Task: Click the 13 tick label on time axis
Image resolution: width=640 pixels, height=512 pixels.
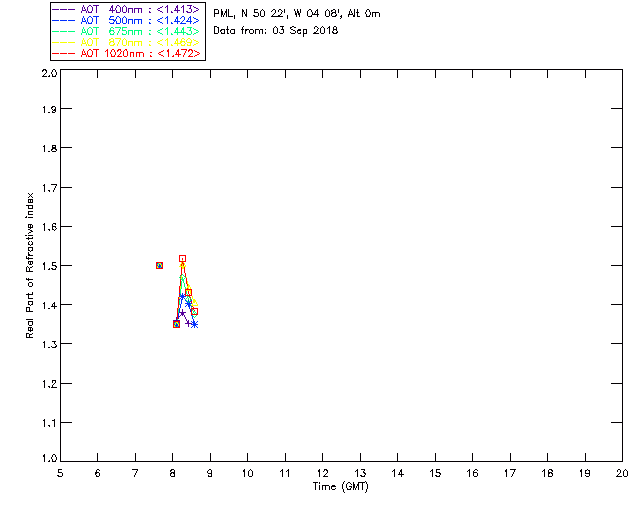Action: tap(360, 473)
